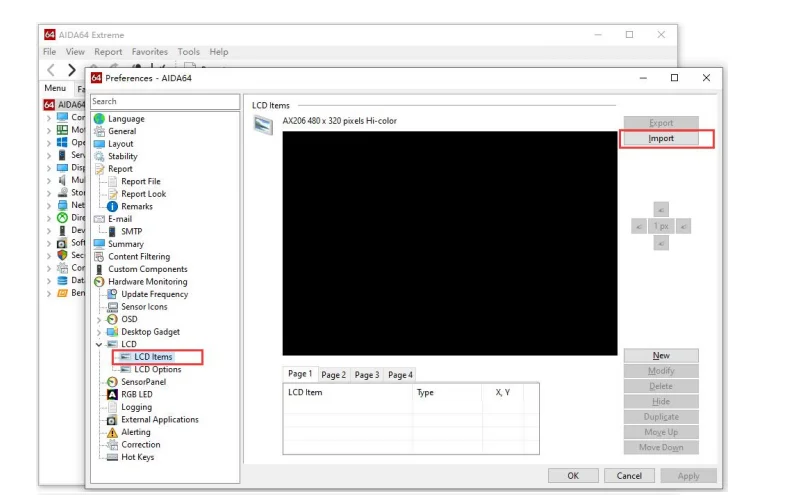Click the back arrow in main window
The height and width of the screenshot is (495, 804).
click(51, 70)
